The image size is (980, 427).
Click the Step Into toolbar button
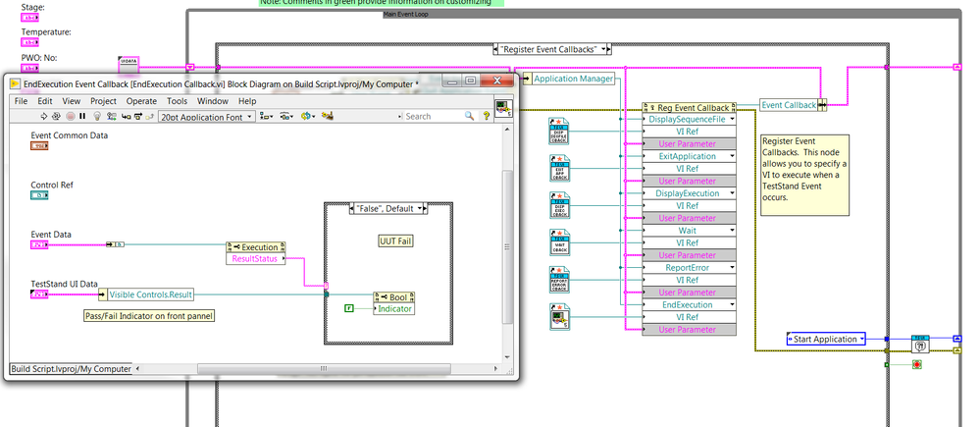(125, 116)
